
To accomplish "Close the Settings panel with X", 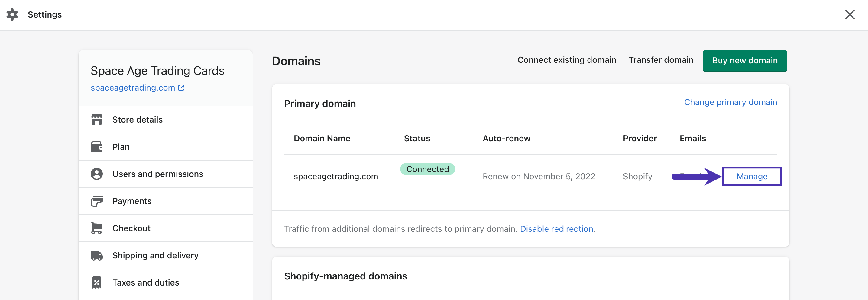I will [x=850, y=14].
